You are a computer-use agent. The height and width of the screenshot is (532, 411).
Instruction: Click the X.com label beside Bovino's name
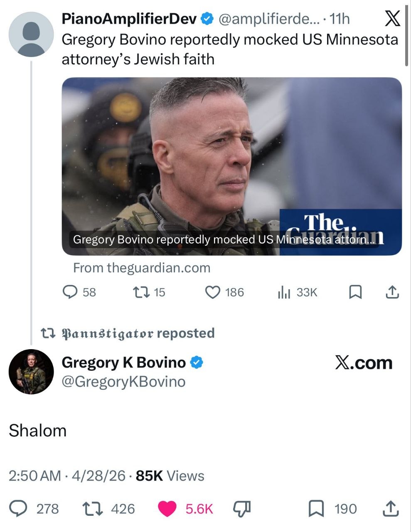(x=364, y=363)
